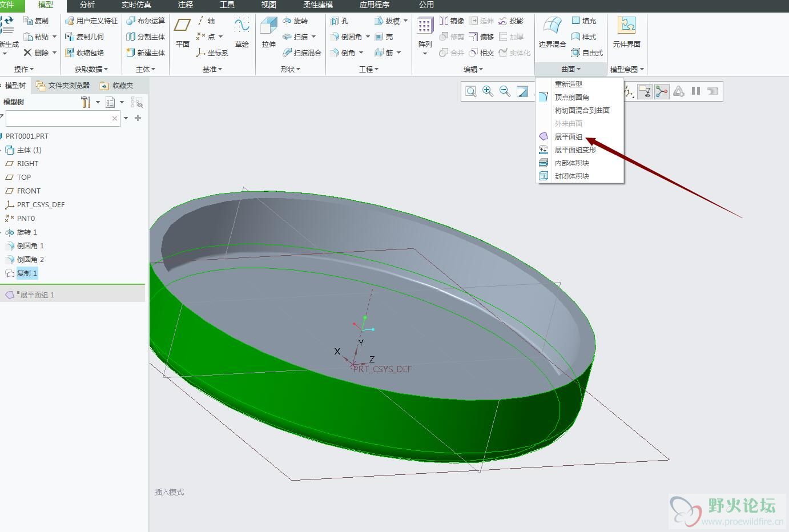Click the 镜像 (Mirror) tool

[452, 21]
